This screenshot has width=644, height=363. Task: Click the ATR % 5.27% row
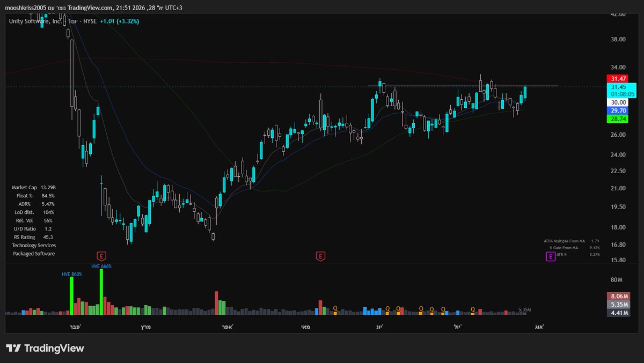coord(579,255)
